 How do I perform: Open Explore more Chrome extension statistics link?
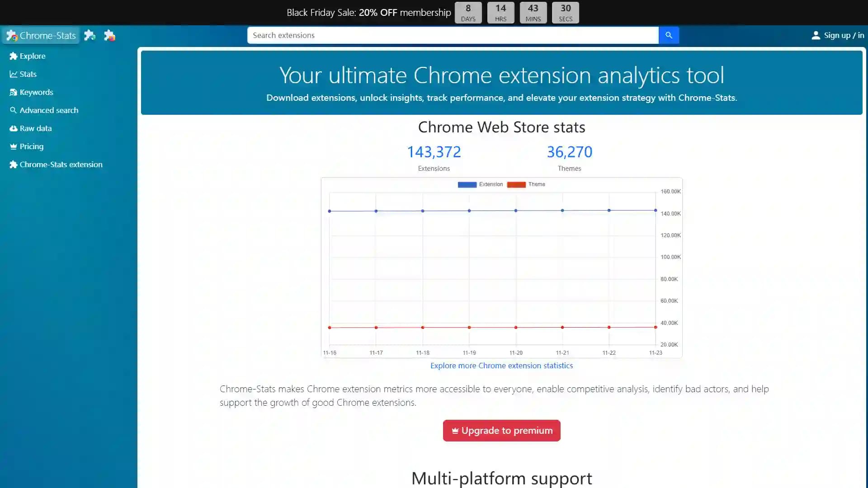click(501, 366)
